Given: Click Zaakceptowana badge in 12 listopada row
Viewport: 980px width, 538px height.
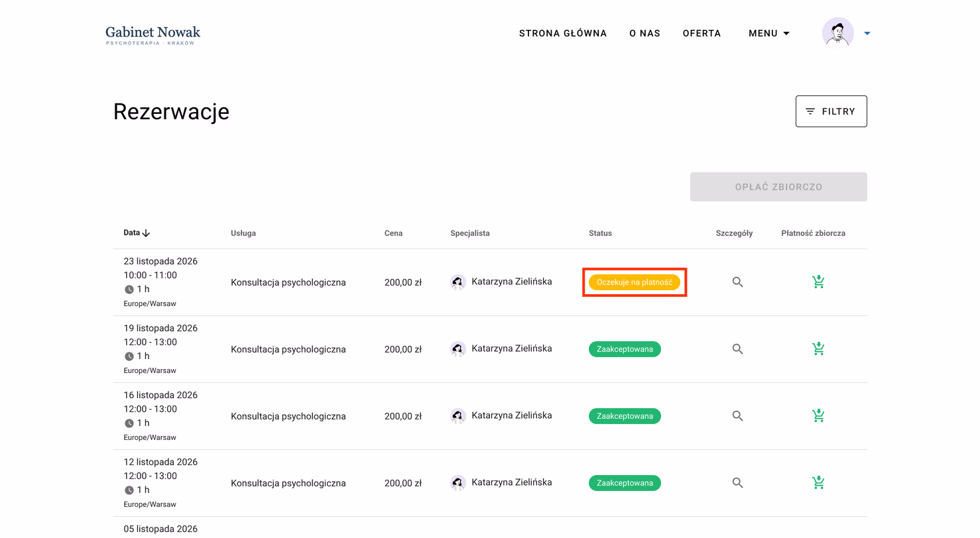Looking at the screenshot, I should tap(625, 483).
